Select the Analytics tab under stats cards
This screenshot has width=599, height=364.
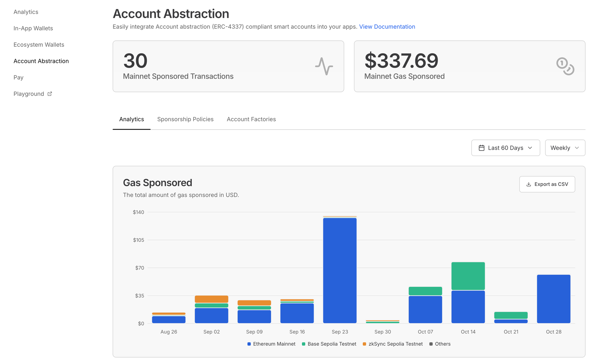[131, 119]
